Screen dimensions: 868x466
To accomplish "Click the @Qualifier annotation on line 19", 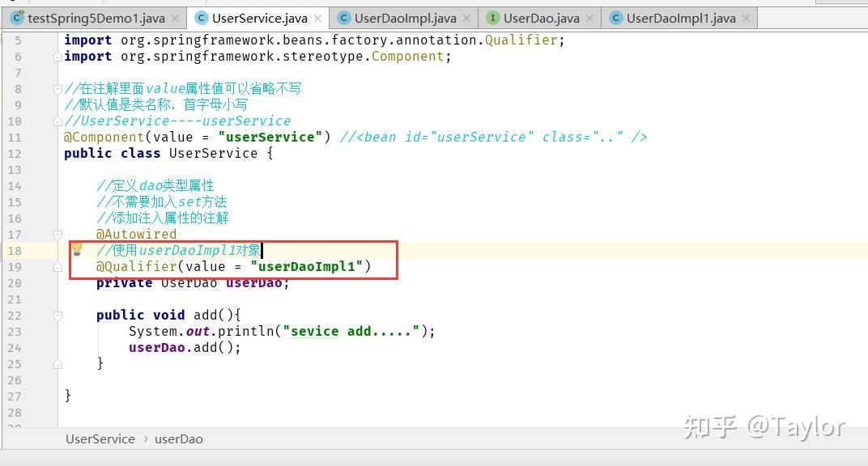I will click(136, 266).
